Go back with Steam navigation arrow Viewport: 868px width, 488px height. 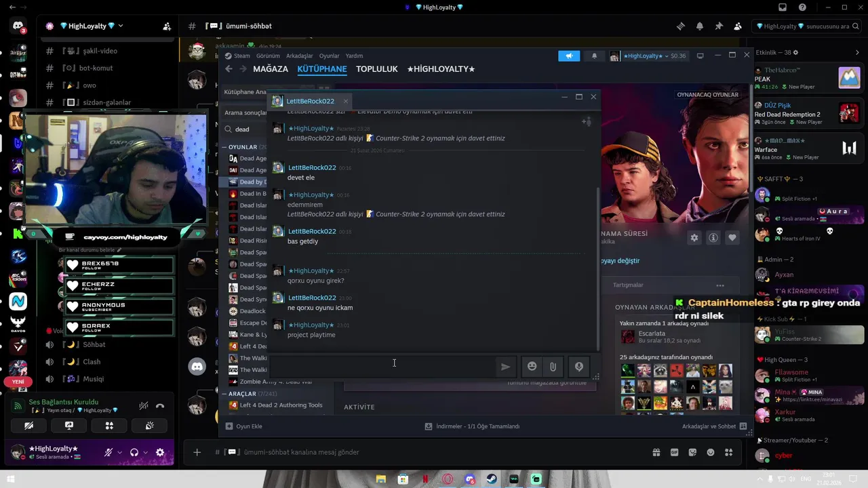(x=229, y=69)
